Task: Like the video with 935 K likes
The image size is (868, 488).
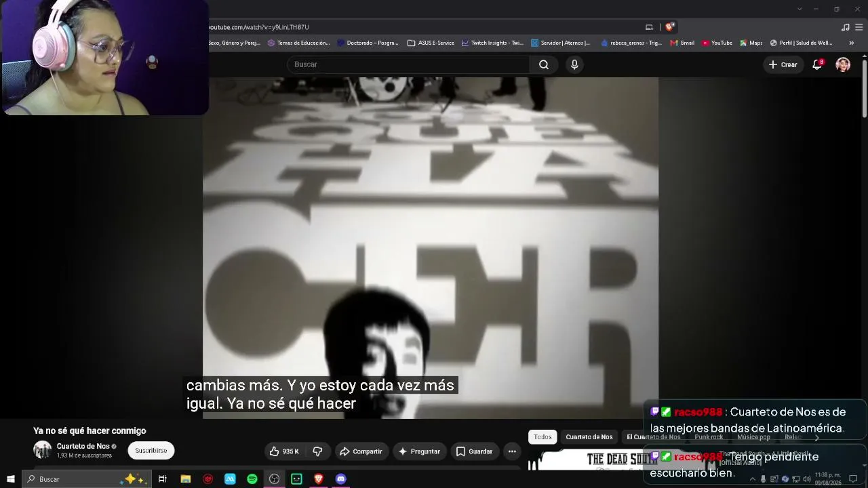Action: pyautogui.click(x=284, y=451)
